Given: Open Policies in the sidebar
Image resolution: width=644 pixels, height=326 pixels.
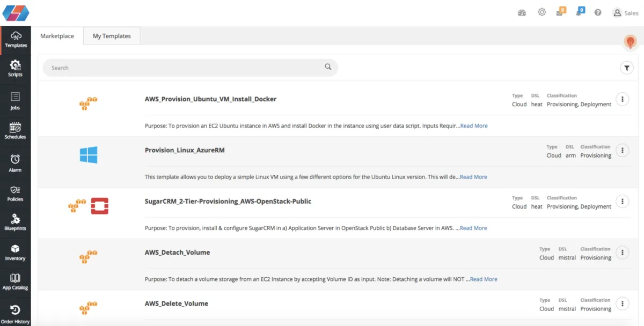Looking at the screenshot, I should [x=15, y=193].
